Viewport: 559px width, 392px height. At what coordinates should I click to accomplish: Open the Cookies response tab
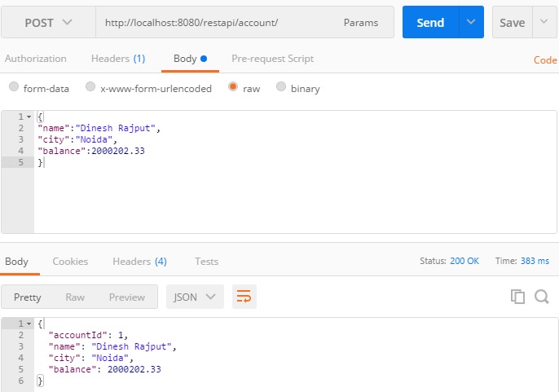coord(70,262)
